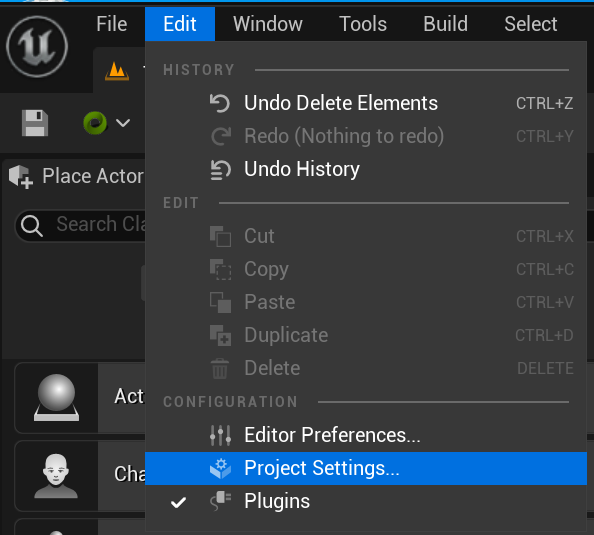Toggle the Plugins checkmark
594x535 pixels.
click(178, 502)
